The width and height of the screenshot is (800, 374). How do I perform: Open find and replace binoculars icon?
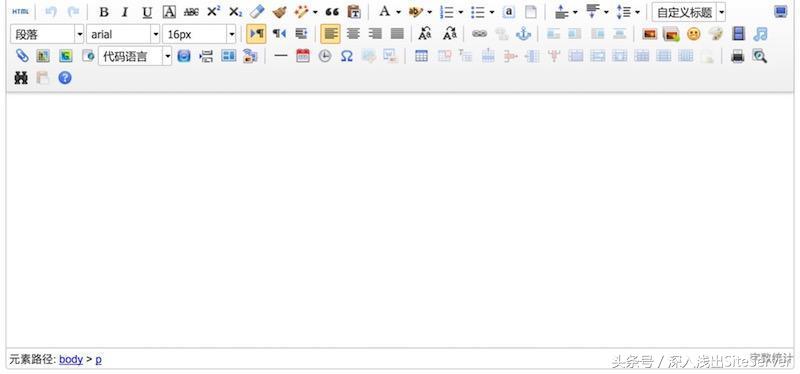click(x=20, y=78)
